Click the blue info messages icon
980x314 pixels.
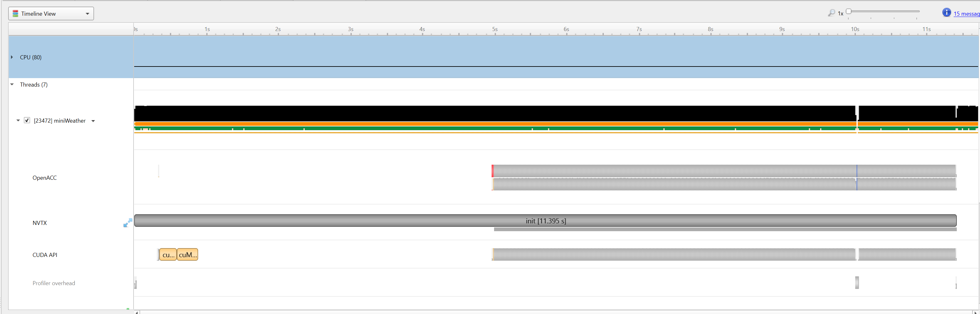click(x=946, y=13)
